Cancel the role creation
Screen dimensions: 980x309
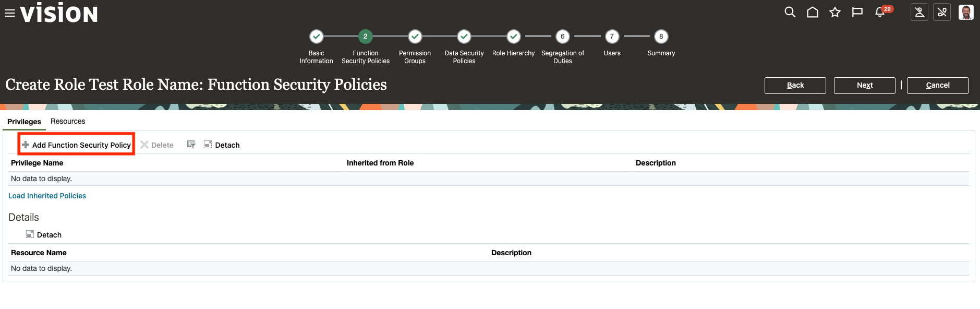[x=937, y=85]
